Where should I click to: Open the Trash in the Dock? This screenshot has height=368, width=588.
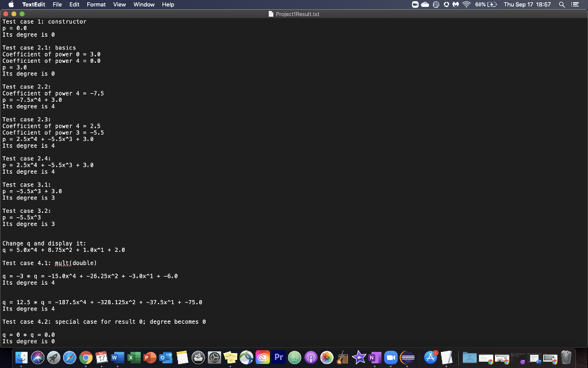click(566, 358)
